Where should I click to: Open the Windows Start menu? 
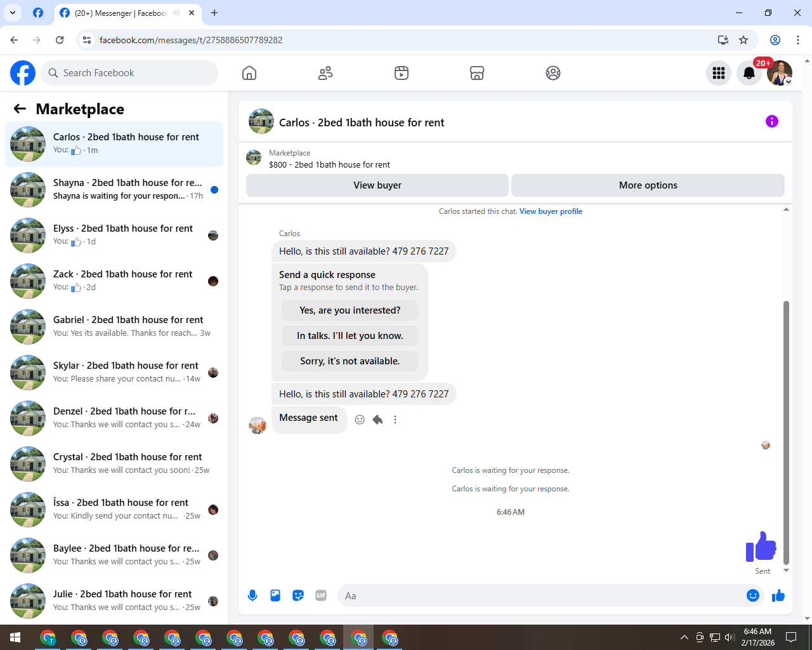[15, 637]
